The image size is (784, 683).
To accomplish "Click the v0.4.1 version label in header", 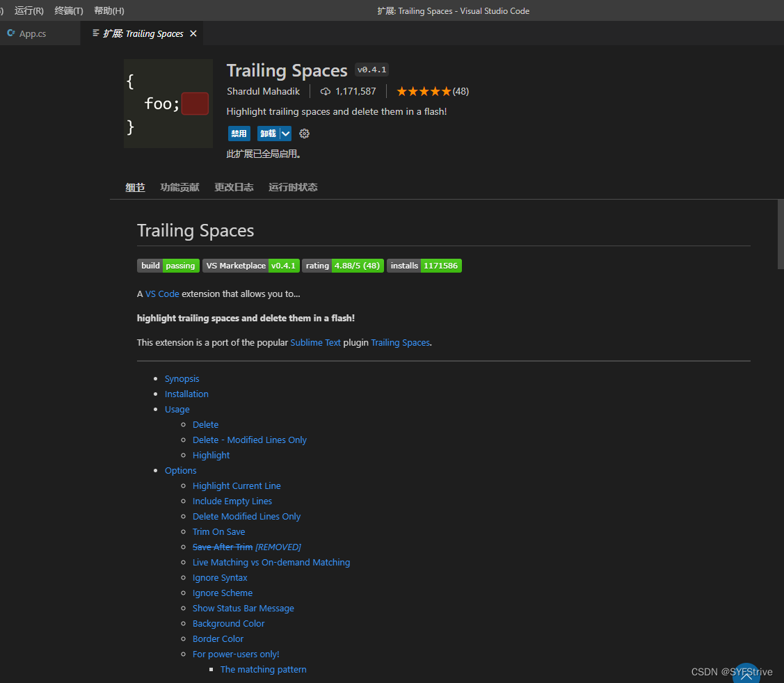I will [371, 70].
